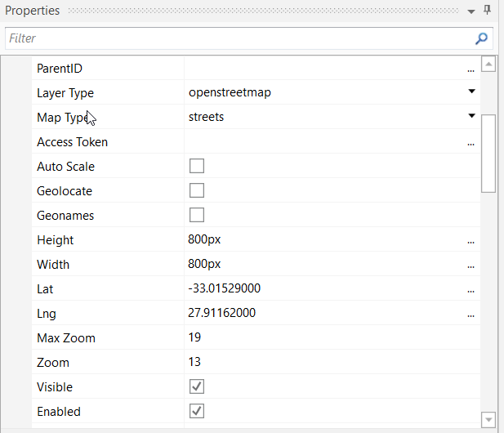Click into the Filter search field
504x433 pixels.
click(237, 38)
